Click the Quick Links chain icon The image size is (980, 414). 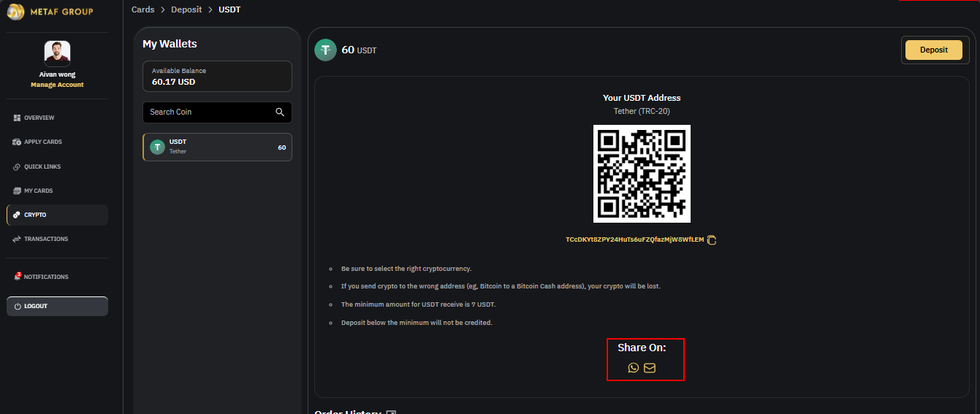click(x=17, y=166)
